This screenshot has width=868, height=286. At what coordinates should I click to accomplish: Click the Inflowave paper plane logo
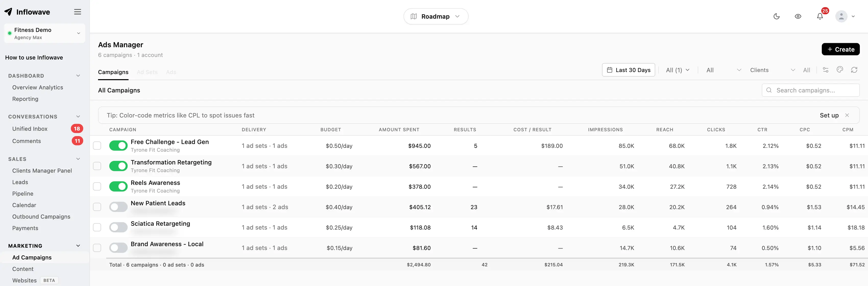pos(8,12)
